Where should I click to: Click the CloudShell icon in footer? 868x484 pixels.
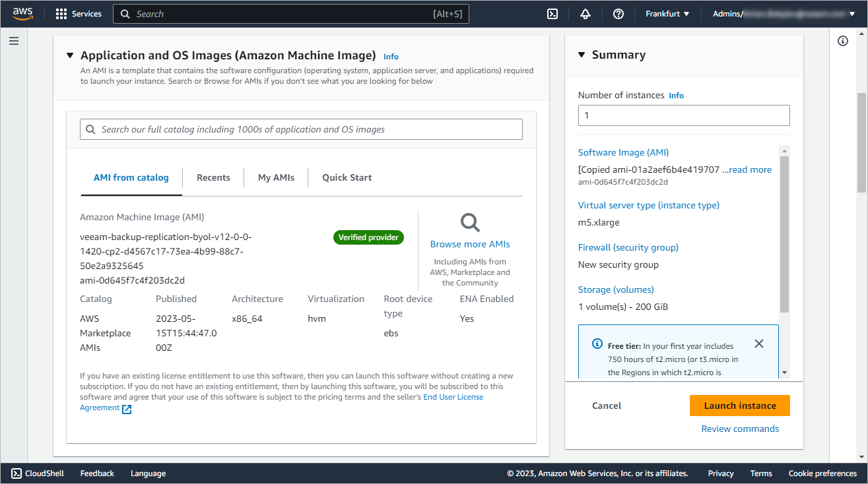[17, 473]
